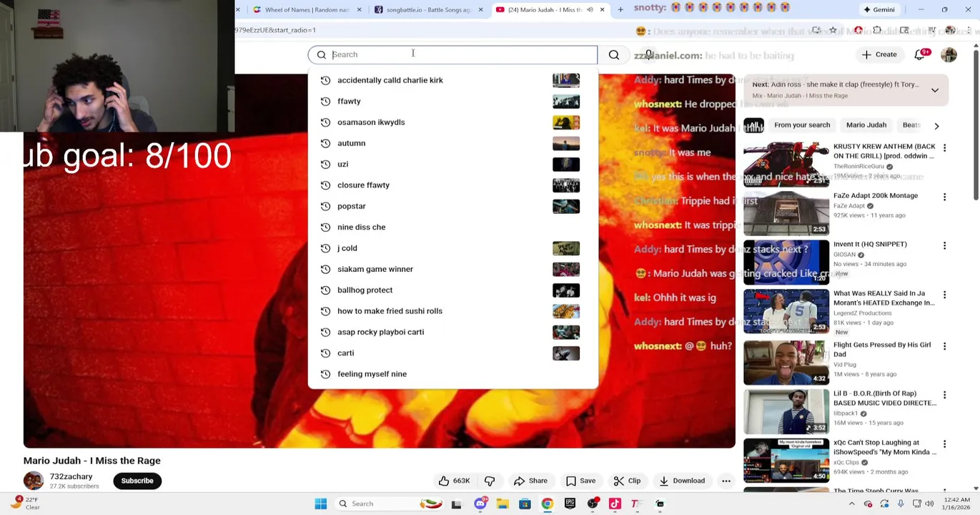Open 'Flight Gets Pressed by His Girl Dad' title
Screen dimensions: 980x515
(x=882, y=349)
